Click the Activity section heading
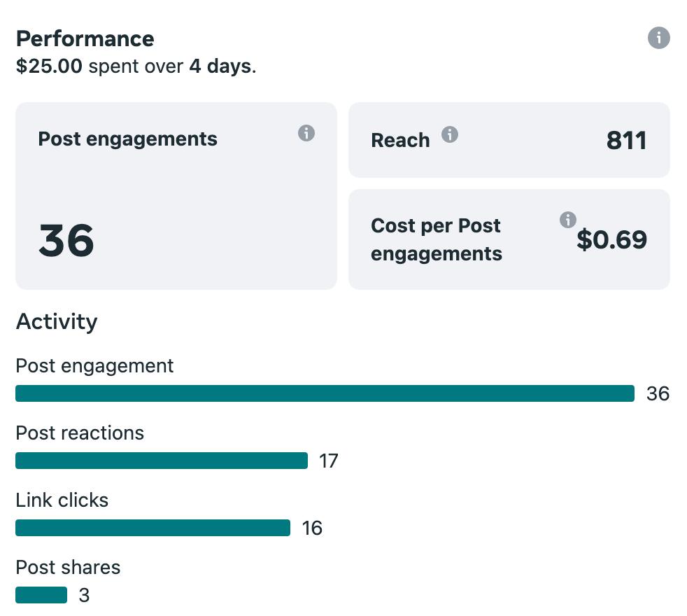Screen dimensions: 687x616 coord(57,321)
